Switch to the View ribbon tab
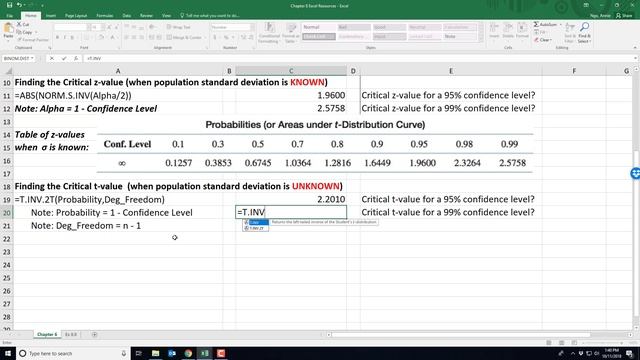 [x=166, y=16]
